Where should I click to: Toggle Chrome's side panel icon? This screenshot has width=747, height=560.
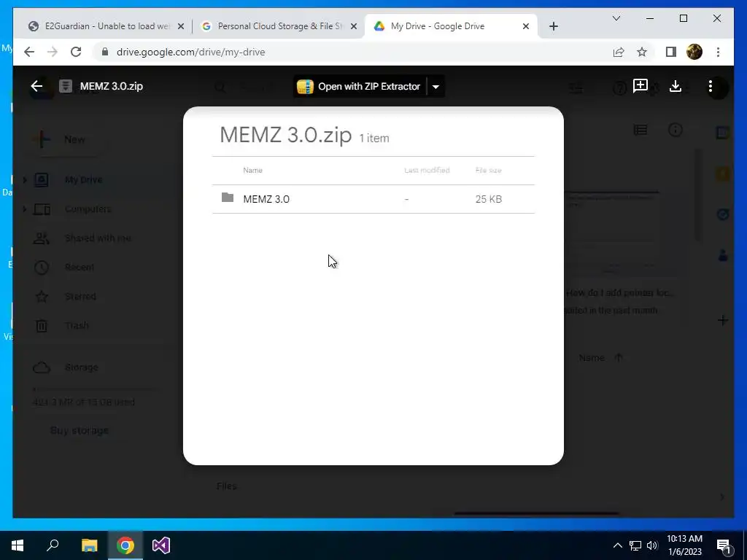(x=671, y=52)
